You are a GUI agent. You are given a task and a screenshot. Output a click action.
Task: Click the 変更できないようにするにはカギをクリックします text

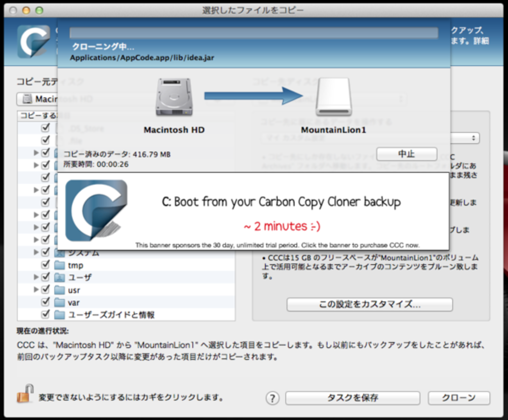[x=131, y=398]
